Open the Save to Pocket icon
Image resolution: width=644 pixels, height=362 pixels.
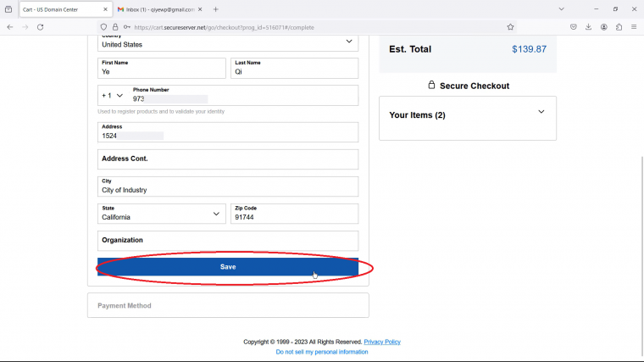coord(574,27)
